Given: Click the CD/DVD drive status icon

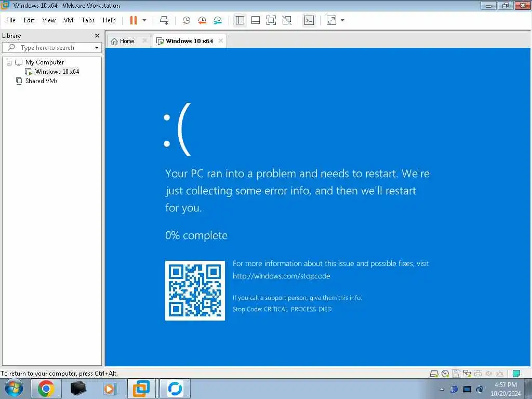Looking at the screenshot, I should 445,374.
